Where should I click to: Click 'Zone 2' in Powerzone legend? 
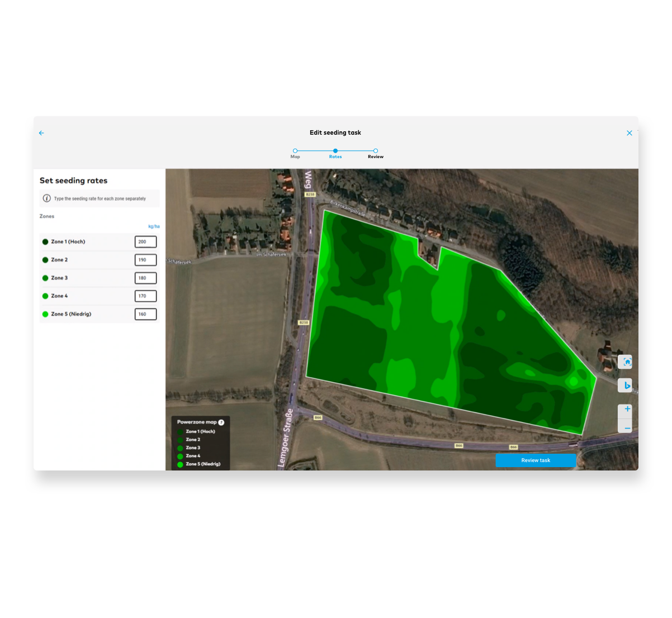(193, 440)
